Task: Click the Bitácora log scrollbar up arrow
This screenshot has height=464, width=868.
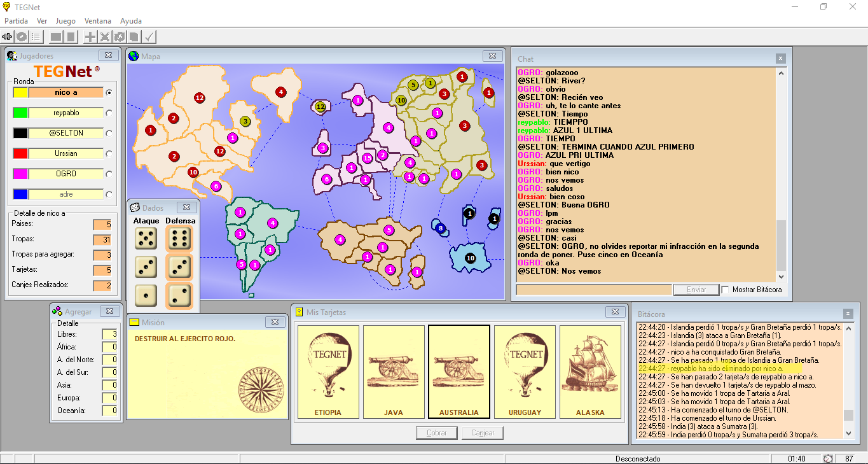Action: point(848,328)
